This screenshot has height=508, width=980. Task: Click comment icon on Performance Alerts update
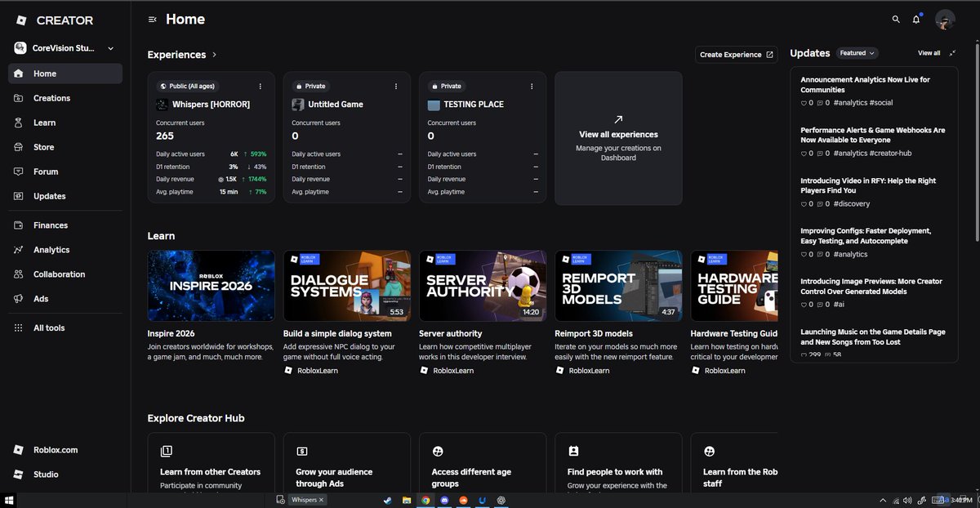820,154
